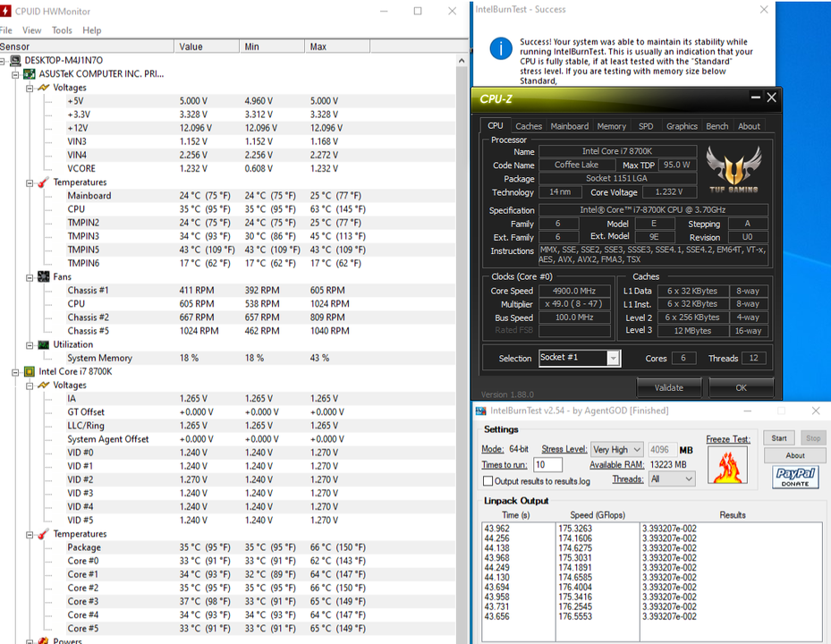Viewport: 831px width, 644px height.
Task: Click the CPU Temperatures thermometer icon
Action: 44,534
